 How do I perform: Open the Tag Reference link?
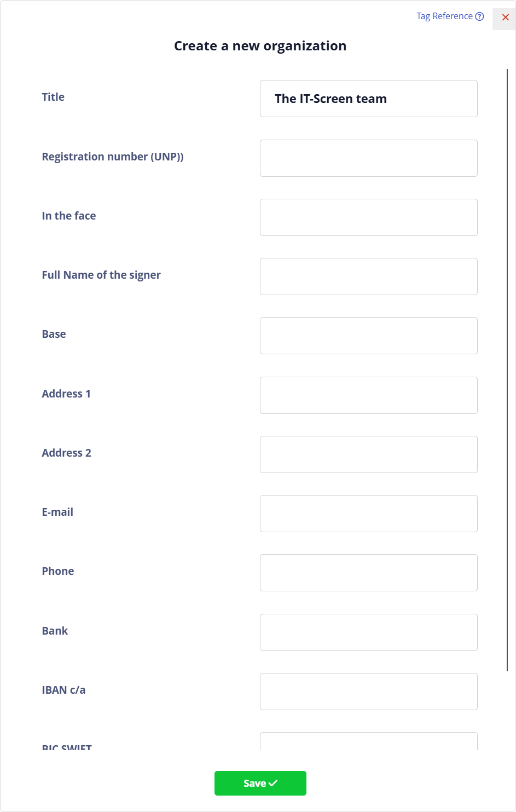[x=450, y=16]
